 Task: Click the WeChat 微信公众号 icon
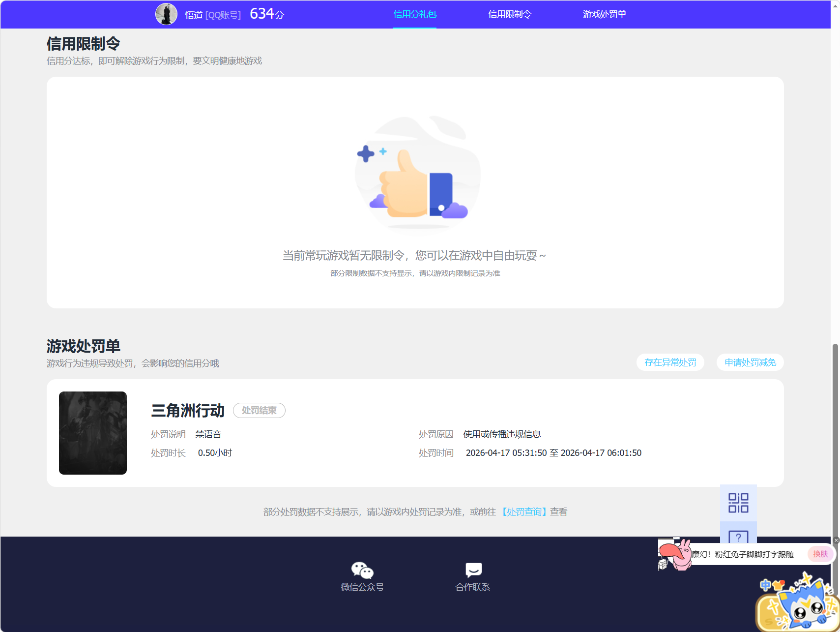tap(362, 570)
